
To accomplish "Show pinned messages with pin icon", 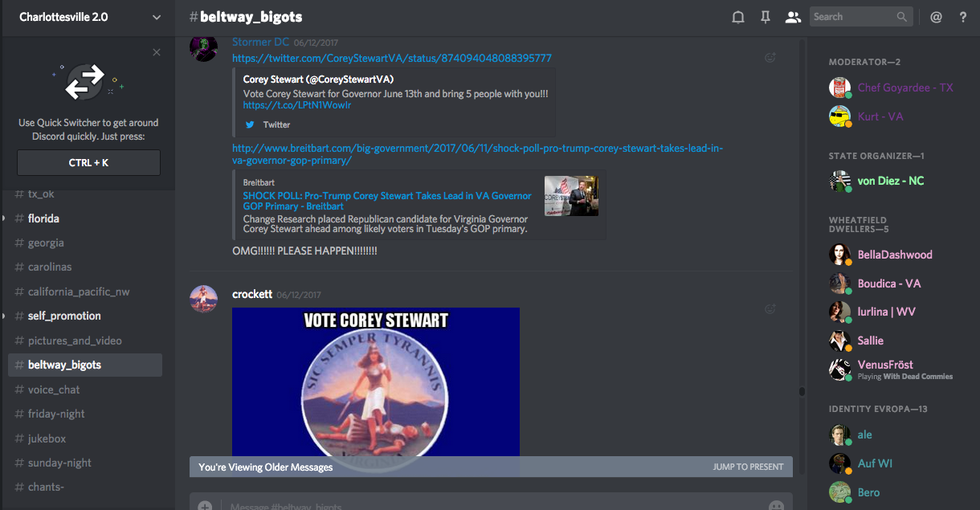I will click(x=766, y=17).
